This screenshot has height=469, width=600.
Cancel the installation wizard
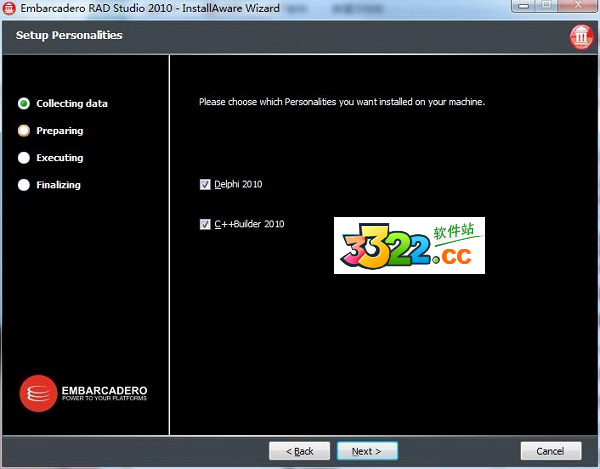click(x=551, y=451)
